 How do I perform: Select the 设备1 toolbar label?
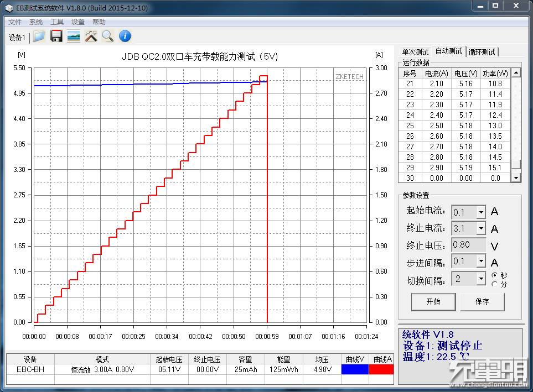17,38
